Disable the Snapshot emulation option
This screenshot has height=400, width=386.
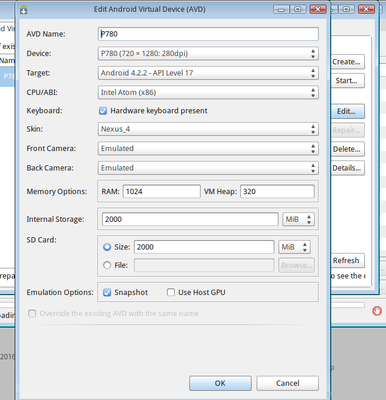pos(107,292)
